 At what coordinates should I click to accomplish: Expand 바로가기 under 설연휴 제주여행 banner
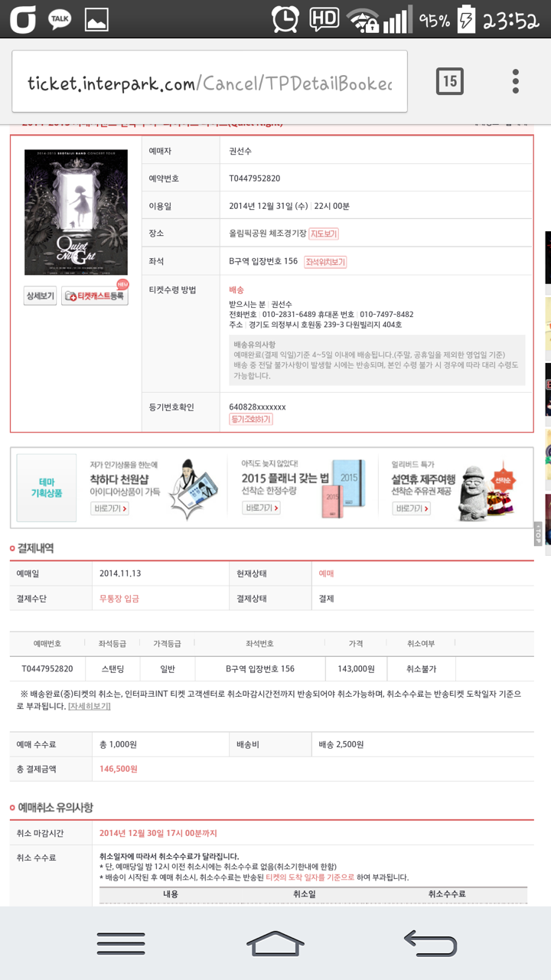[x=411, y=508]
